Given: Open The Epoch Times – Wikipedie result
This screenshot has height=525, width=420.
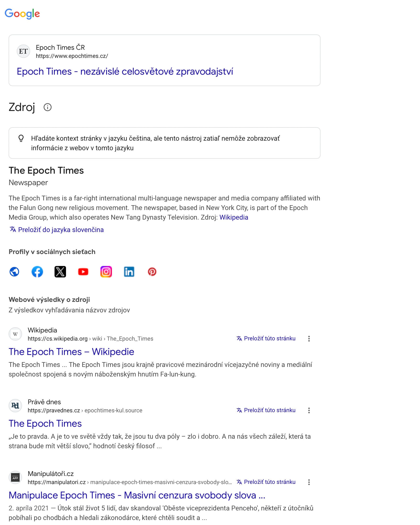Looking at the screenshot, I should point(71,352).
